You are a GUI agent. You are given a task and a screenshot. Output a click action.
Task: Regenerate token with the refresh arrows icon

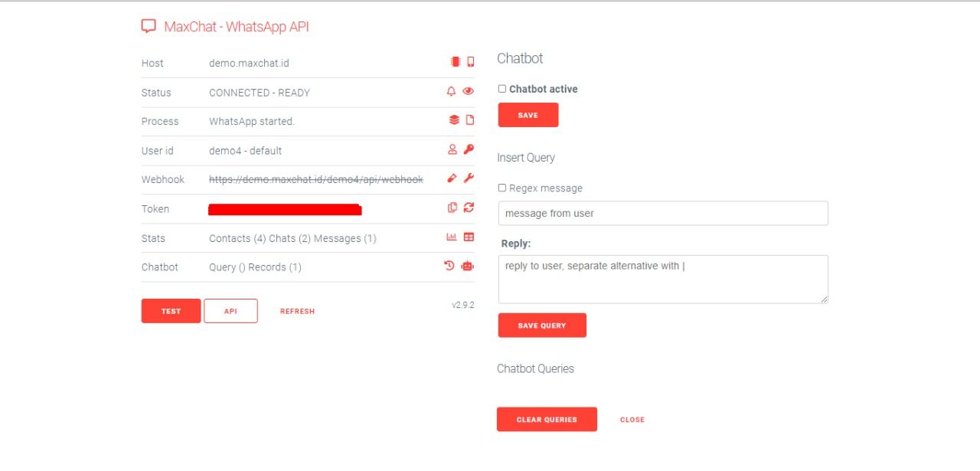coord(469,208)
